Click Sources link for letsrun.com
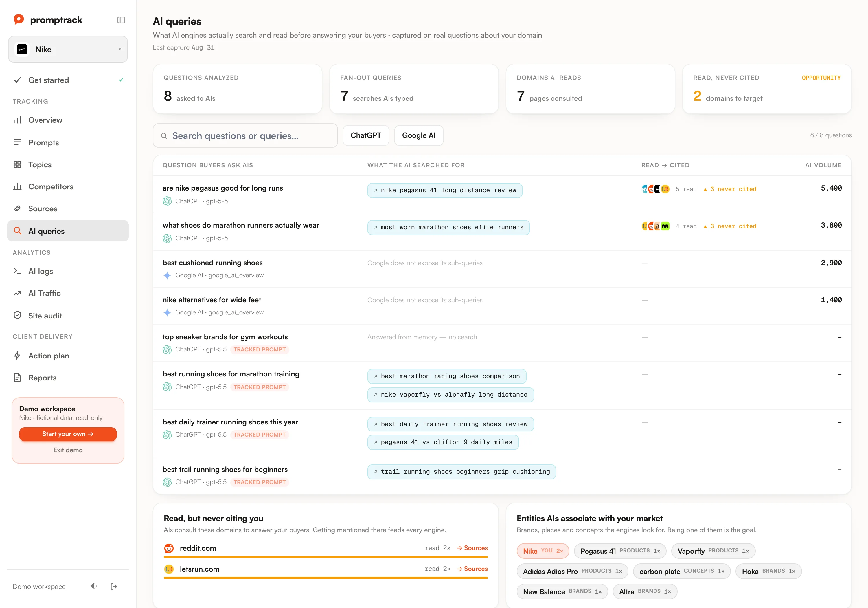The width and height of the screenshot is (868, 608). (472, 569)
